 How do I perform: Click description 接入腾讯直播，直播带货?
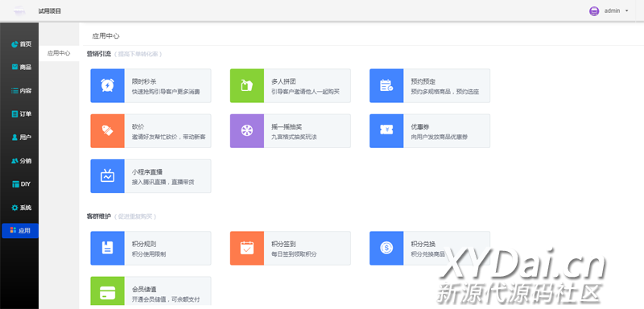(163, 182)
